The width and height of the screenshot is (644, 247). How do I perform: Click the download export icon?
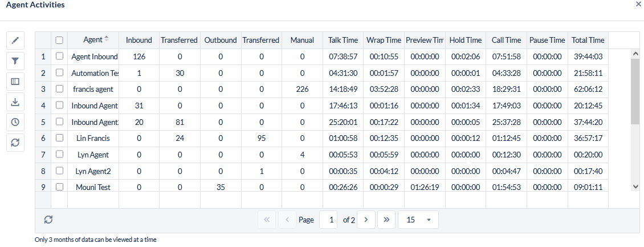(x=15, y=102)
